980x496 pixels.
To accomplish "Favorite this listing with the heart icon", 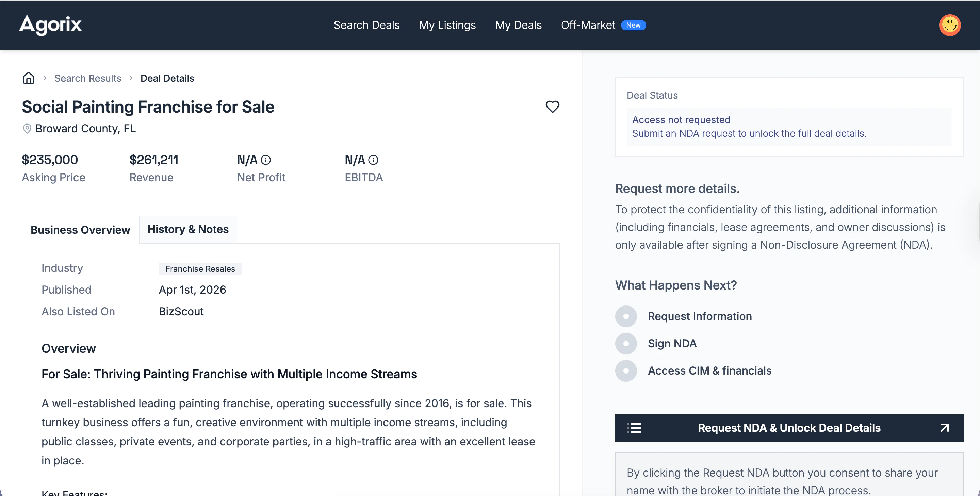I will point(552,107).
